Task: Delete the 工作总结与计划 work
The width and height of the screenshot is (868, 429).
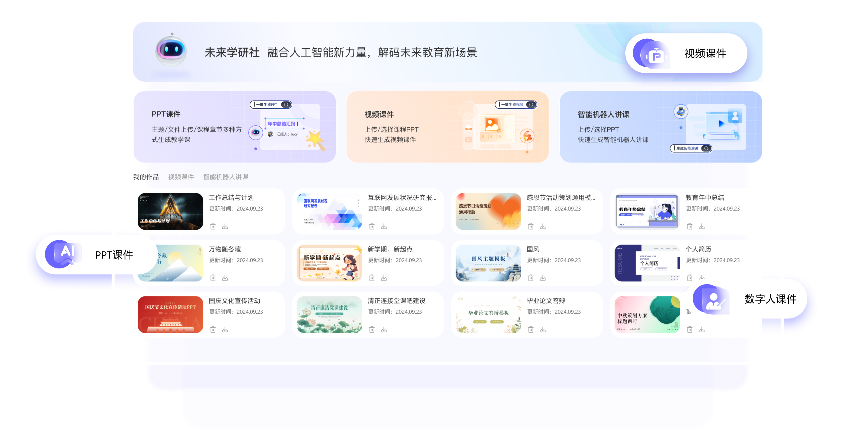Action: click(x=213, y=226)
